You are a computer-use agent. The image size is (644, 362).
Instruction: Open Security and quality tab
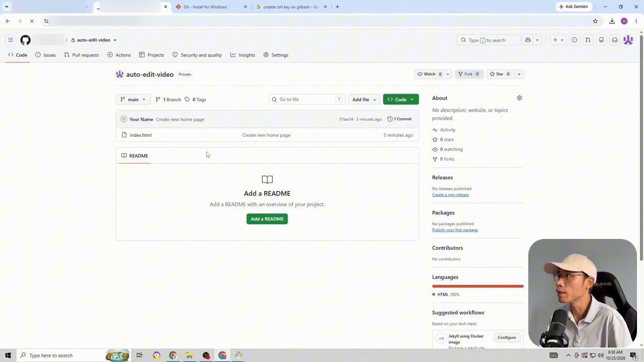tap(197, 55)
